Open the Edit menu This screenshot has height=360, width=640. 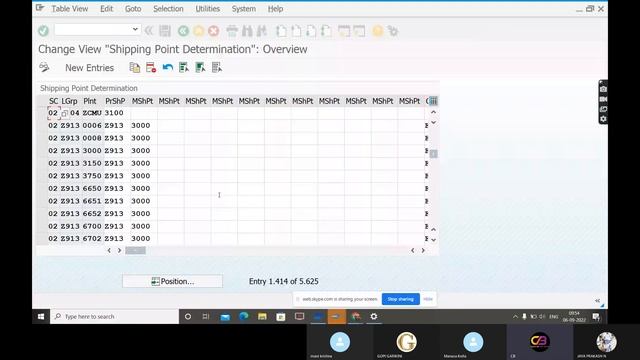coord(107,9)
